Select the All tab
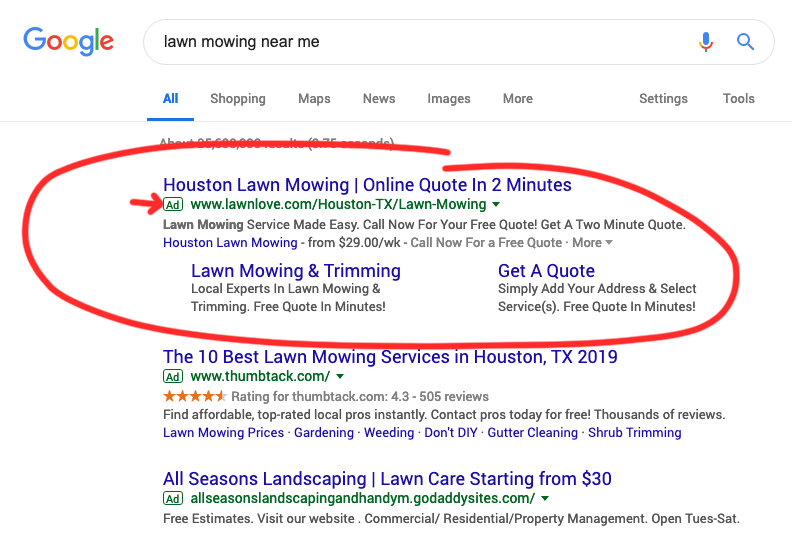Screen dimensions: 792x551 [x=170, y=99]
